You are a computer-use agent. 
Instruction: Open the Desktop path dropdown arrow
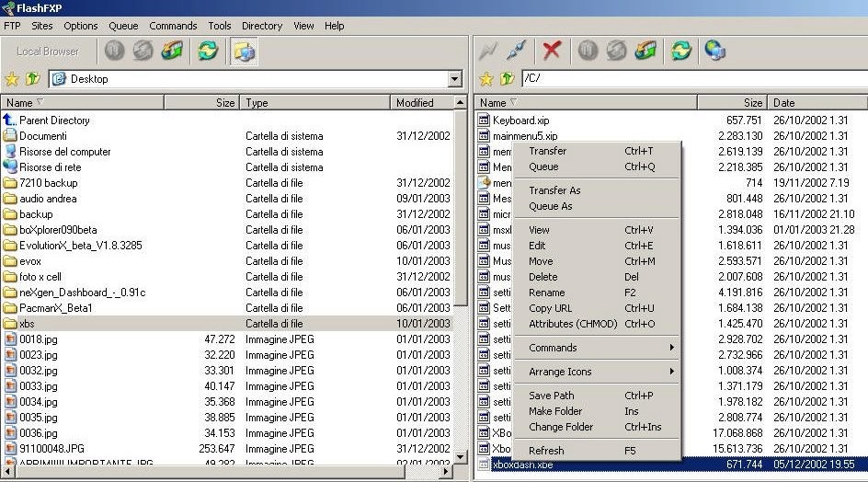click(454, 80)
